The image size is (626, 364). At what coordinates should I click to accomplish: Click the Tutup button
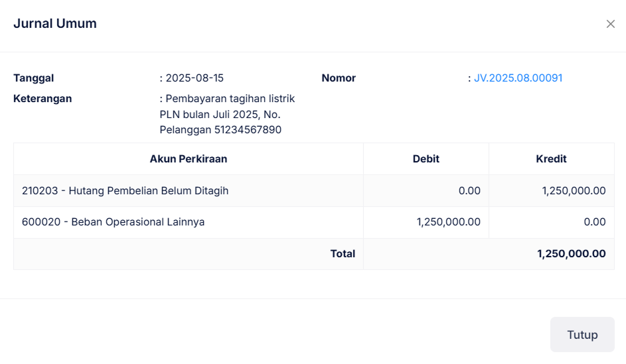[x=582, y=335]
